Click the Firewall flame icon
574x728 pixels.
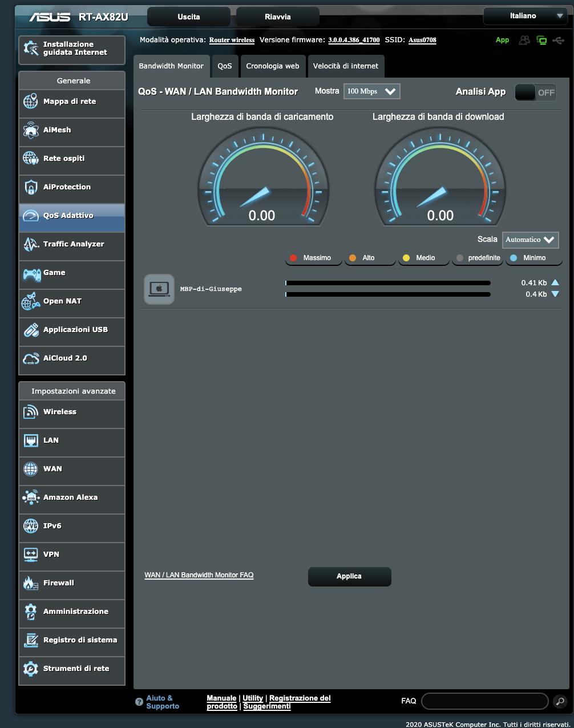coord(31,583)
